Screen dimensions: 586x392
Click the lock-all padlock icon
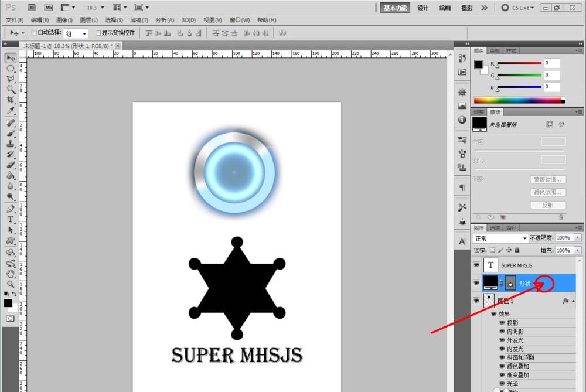517,250
